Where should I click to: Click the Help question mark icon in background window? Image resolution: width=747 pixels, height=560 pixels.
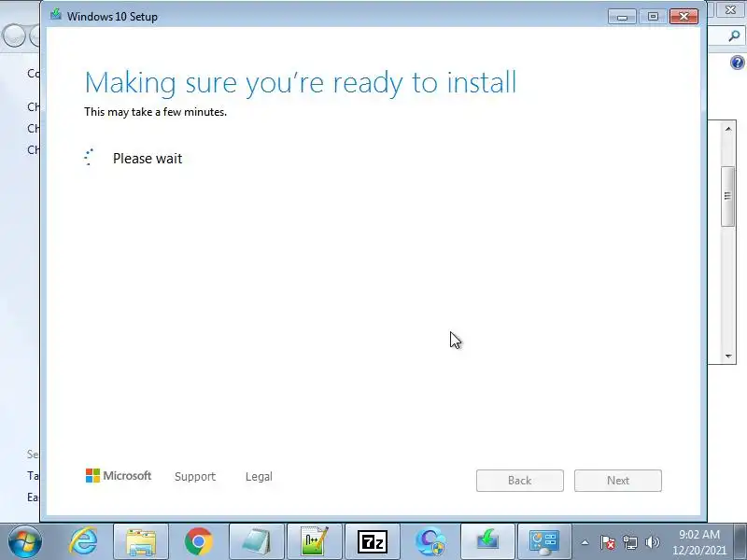737,63
